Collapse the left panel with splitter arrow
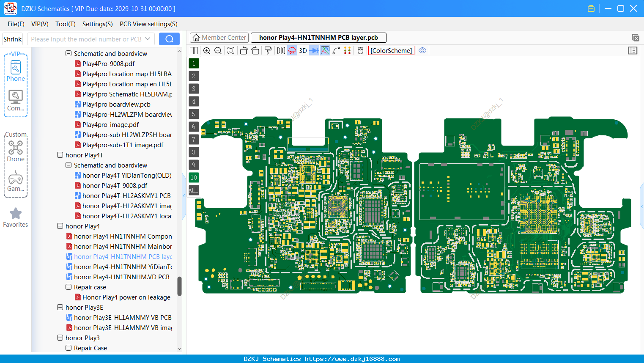Image resolution: width=644 pixels, height=363 pixels. [x=184, y=196]
